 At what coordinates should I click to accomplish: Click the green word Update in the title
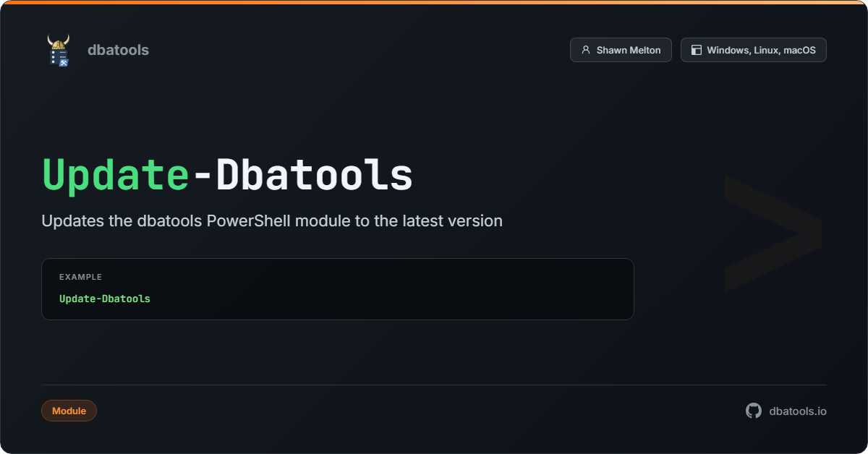tap(116, 175)
